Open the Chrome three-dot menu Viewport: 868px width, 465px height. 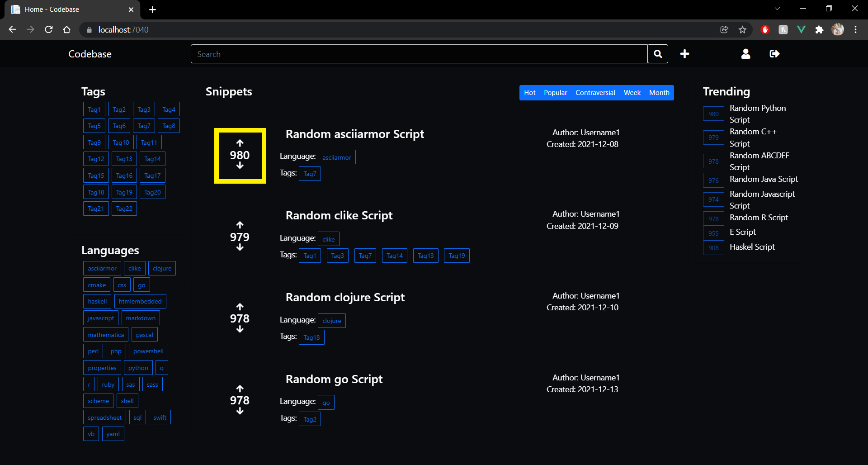(855, 29)
